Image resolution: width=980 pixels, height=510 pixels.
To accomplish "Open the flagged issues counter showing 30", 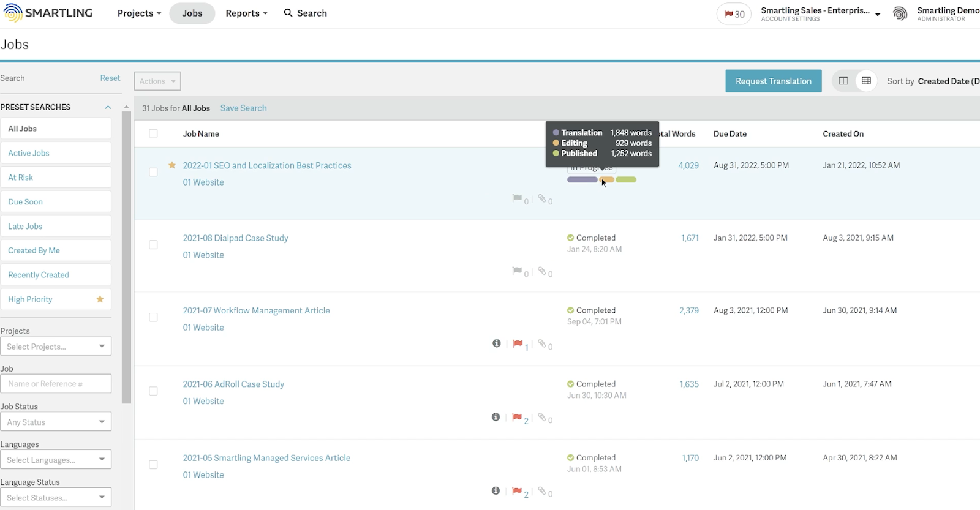I will tap(734, 14).
